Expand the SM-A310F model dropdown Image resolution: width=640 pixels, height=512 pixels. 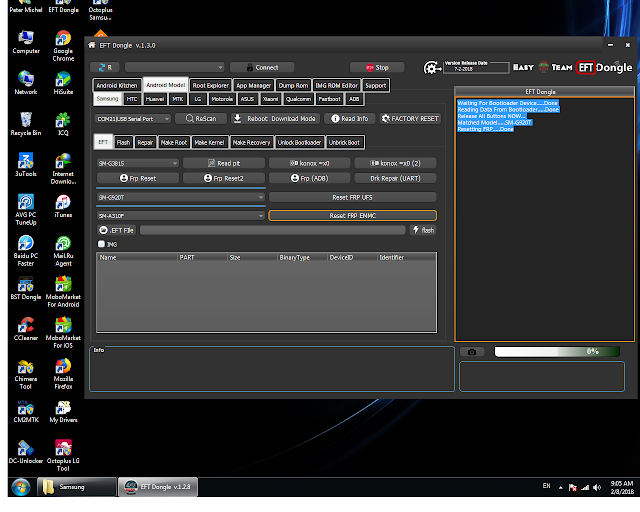point(181,216)
